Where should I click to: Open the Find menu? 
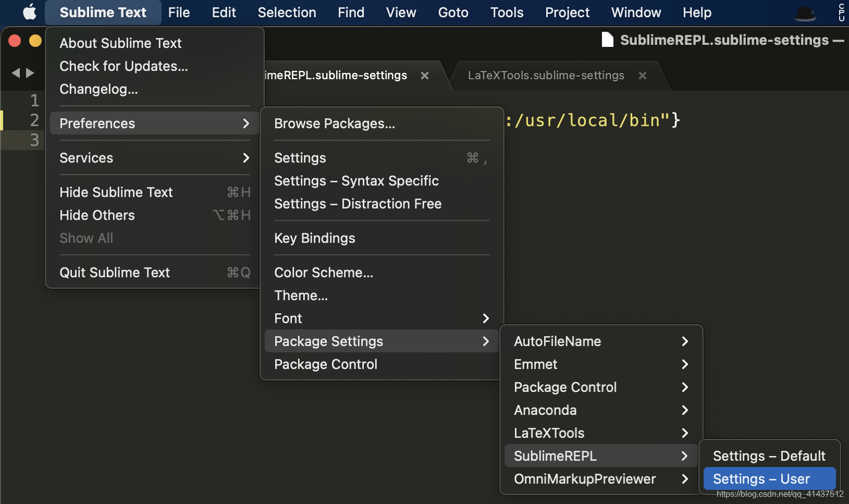(351, 13)
